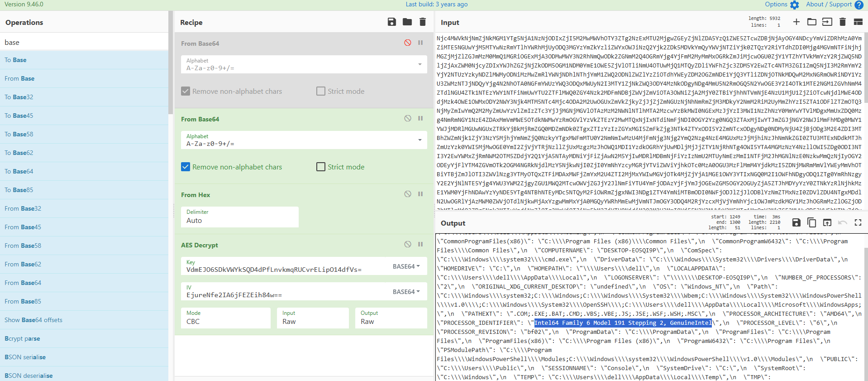The width and height of the screenshot is (868, 381).
Task: Save the output to a file
Action: click(x=796, y=222)
